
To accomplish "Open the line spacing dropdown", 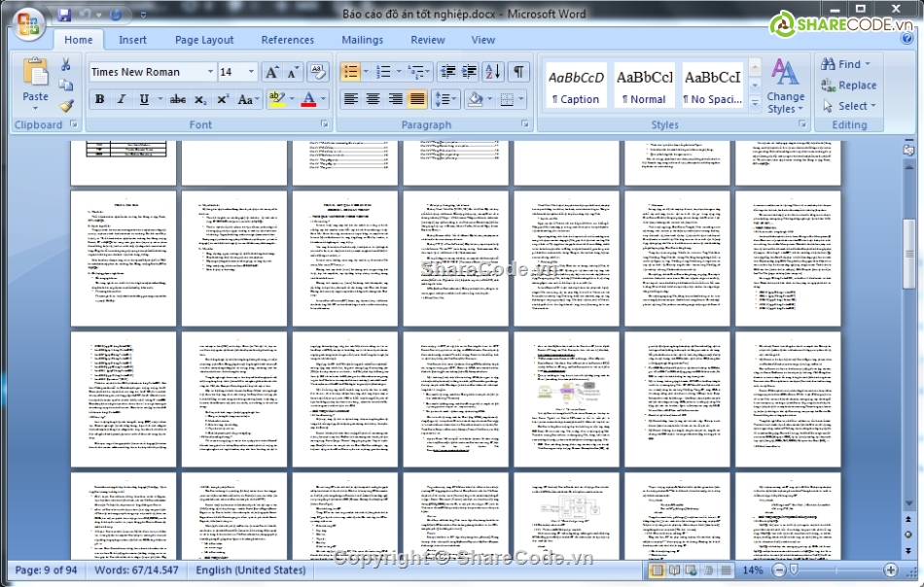I will 446,99.
